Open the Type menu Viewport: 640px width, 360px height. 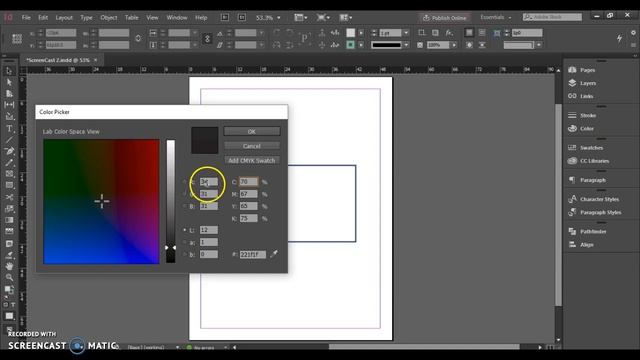86,18
